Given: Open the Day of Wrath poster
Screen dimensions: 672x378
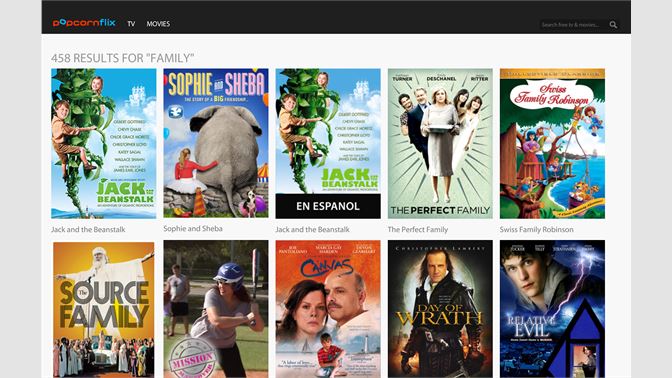Looking at the screenshot, I should [440, 309].
